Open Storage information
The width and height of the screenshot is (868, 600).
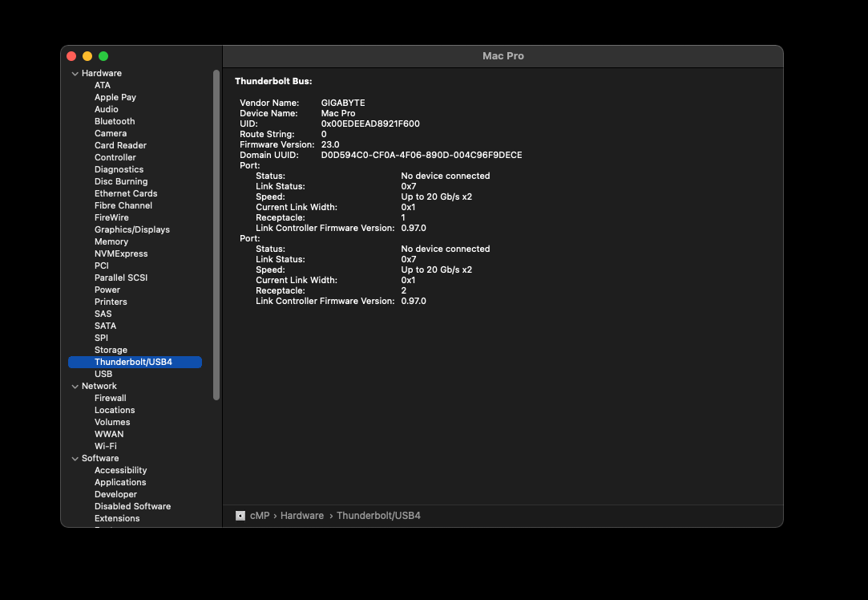(x=111, y=351)
